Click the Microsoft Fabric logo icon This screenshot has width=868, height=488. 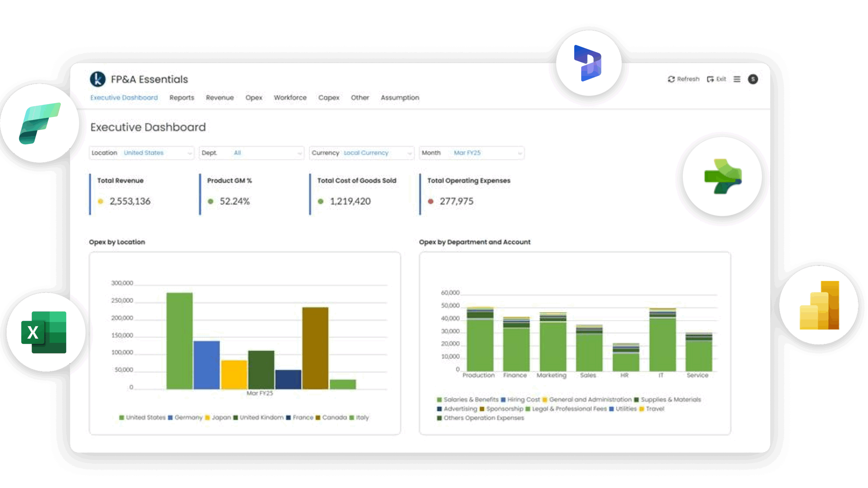tap(40, 123)
